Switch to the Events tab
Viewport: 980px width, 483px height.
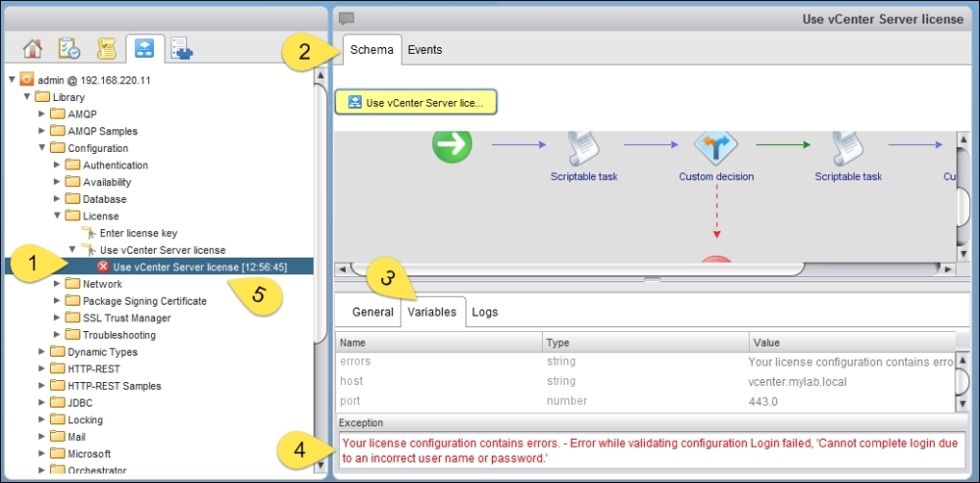click(x=425, y=50)
